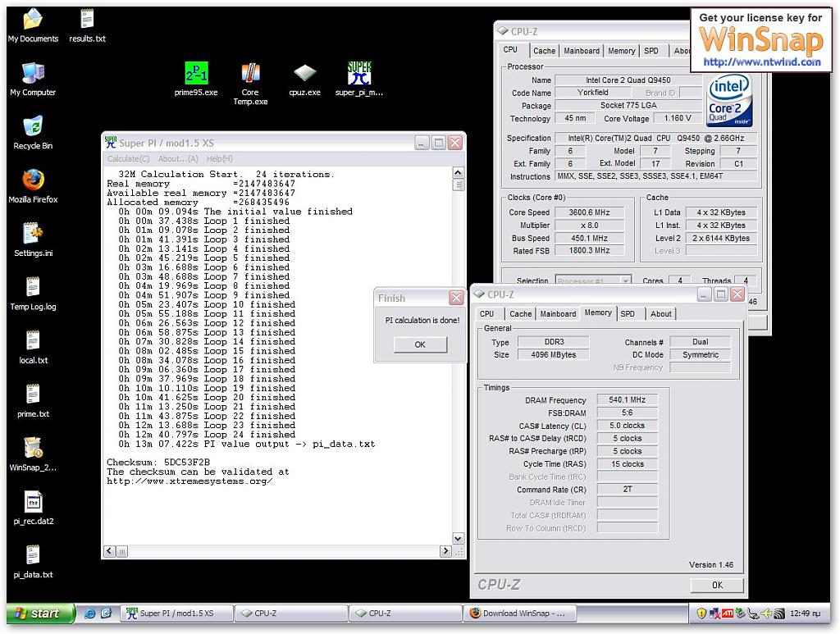The image size is (840, 634).
Task: Click Internet Explorer quick launch icon
Action: [x=89, y=613]
